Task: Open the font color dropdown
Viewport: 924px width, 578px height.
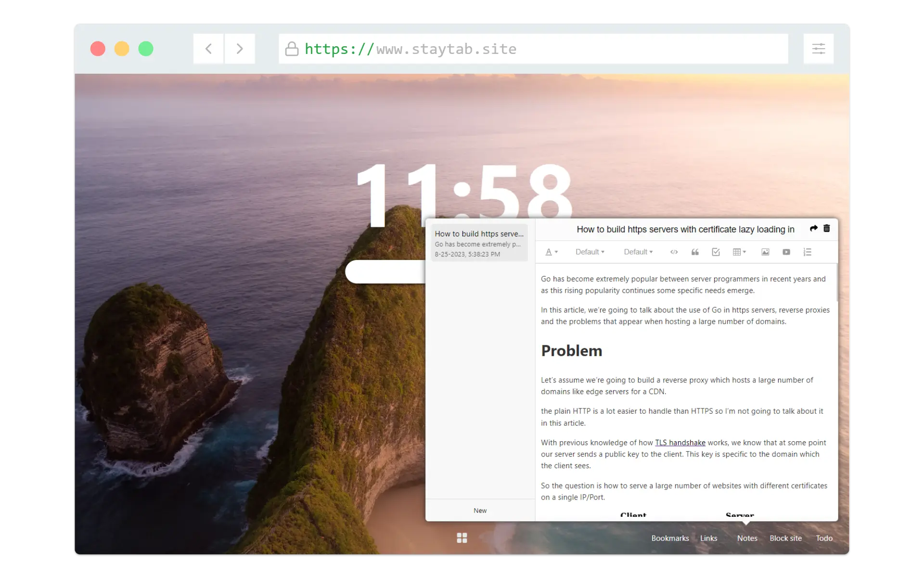Action: 552,252
